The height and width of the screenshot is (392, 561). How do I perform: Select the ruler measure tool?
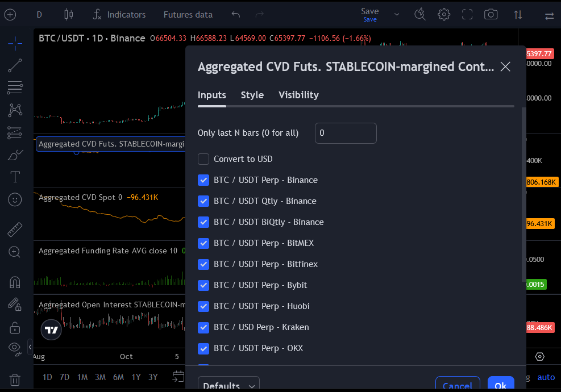coord(15,230)
